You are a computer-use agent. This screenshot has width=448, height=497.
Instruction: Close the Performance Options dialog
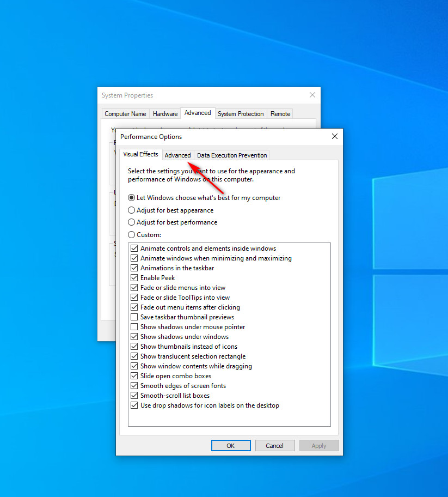click(x=334, y=136)
